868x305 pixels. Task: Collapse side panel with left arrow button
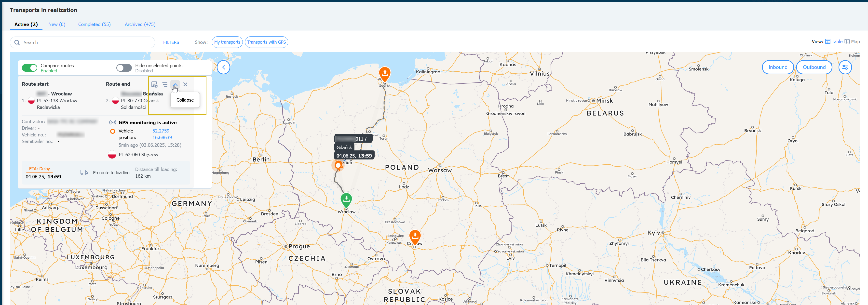click(223, 67)
